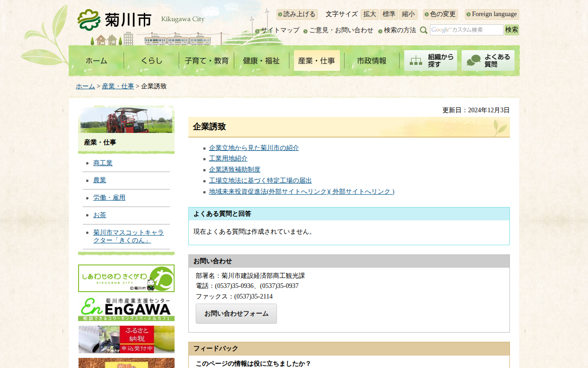Go to ホーム navigation tab
The image size is (588, 368).
(x=96, y=61)
